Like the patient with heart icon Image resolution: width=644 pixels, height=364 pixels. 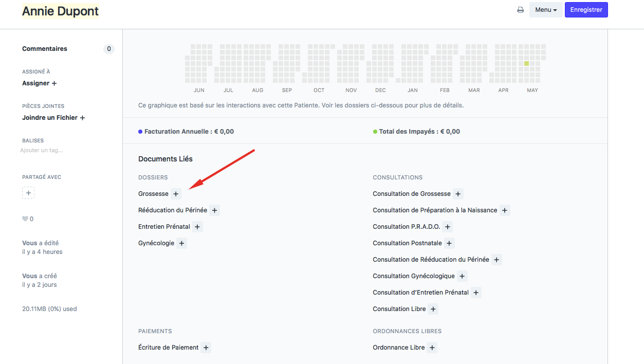pos(25,219)
